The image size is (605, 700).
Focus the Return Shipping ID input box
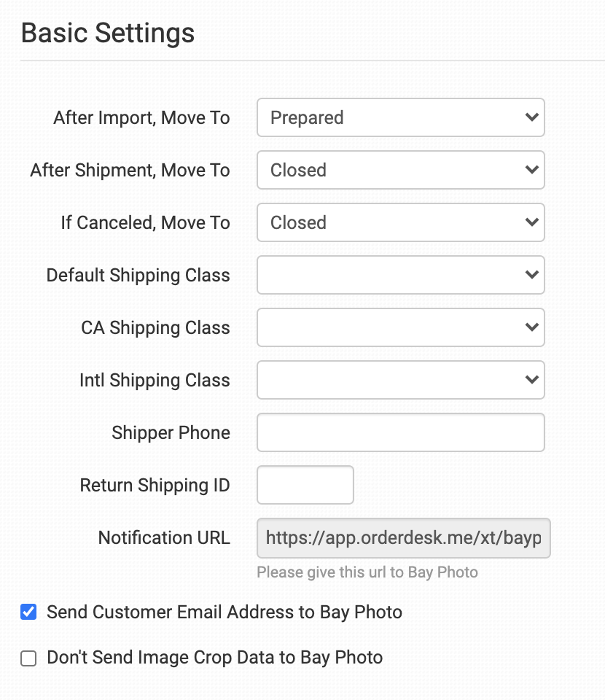tap(305, 485)
